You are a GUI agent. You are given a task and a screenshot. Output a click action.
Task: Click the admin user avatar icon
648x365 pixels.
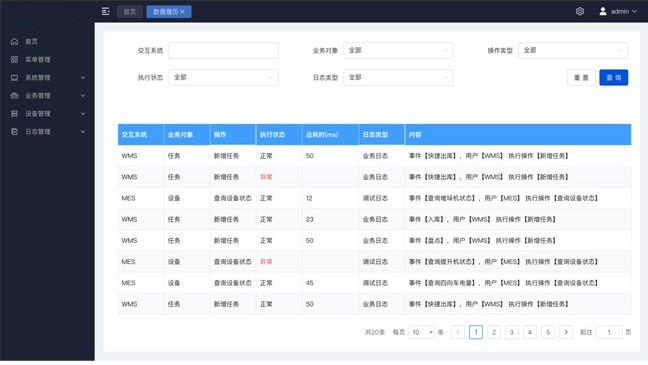point(603,12)
